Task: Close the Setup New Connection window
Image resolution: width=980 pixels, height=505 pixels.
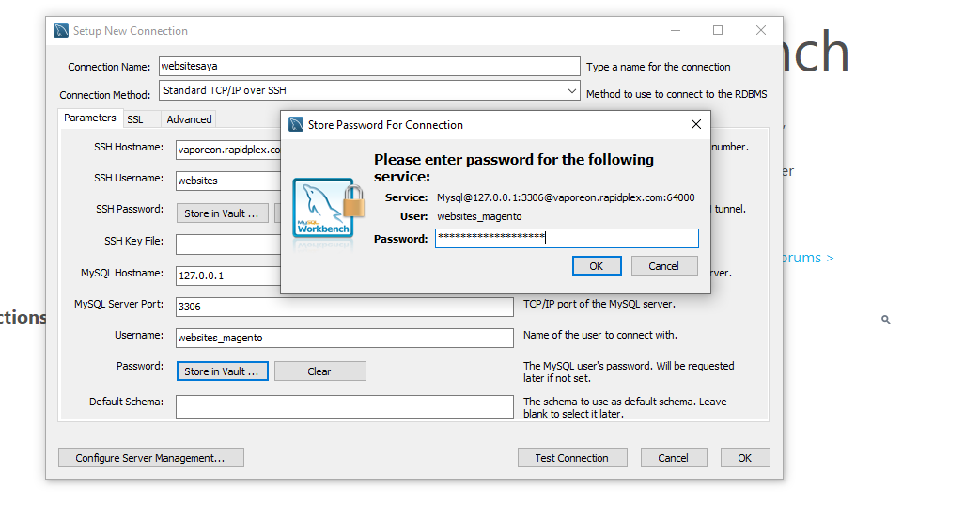Action: (761, 30)
